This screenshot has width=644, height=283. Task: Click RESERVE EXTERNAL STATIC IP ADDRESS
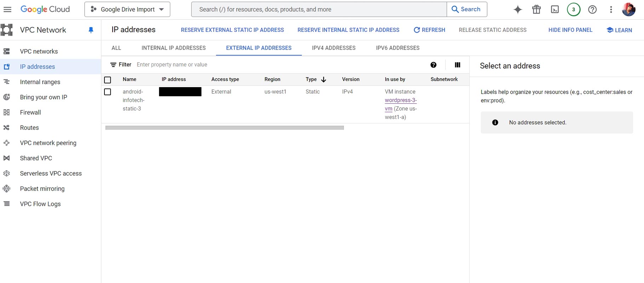click(x=232, y=30)
